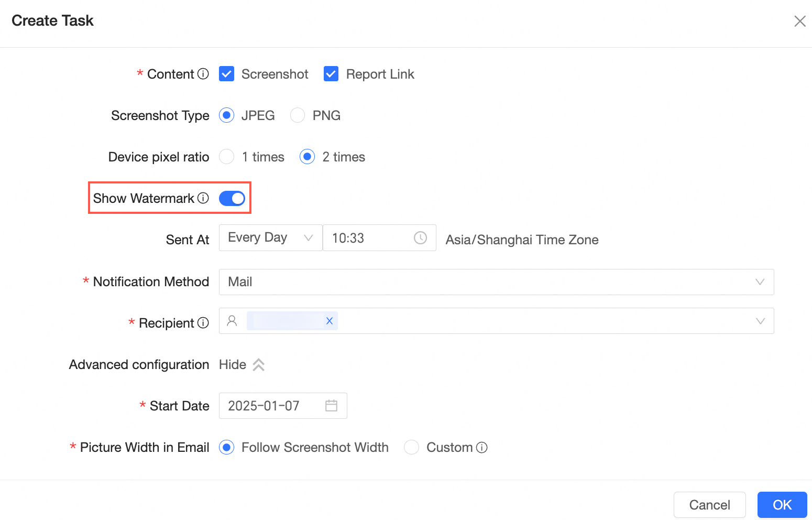Image resolution: width=812 pixels, height=520 pixels.
Task: Open the Recipient dropdown arrow
Action: 760,321
